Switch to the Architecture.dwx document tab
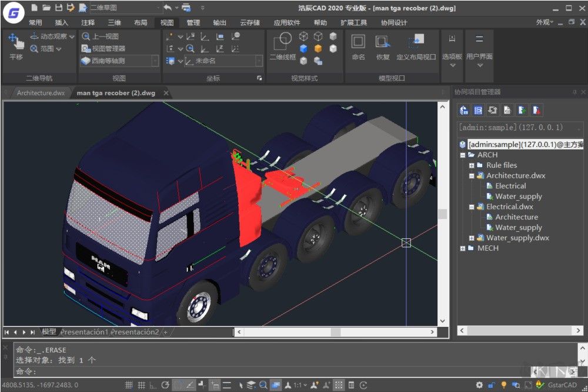The image size is (588, 392). [41, 93]
